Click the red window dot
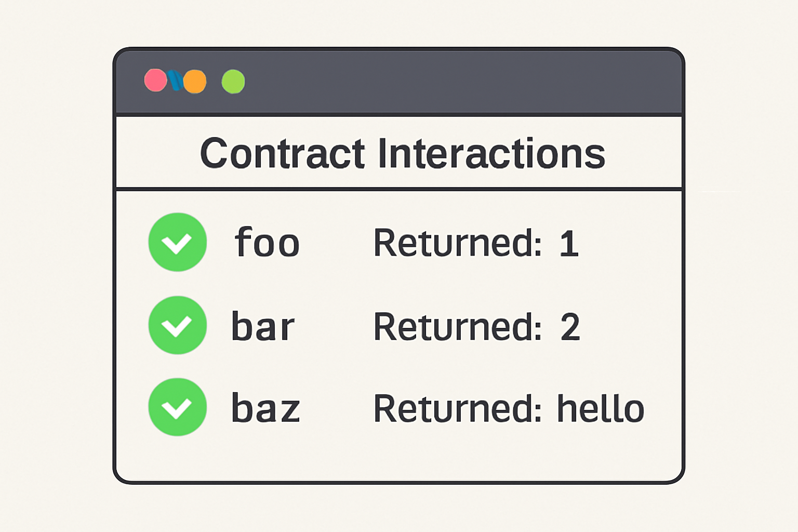798x532 pixels. 155,81
